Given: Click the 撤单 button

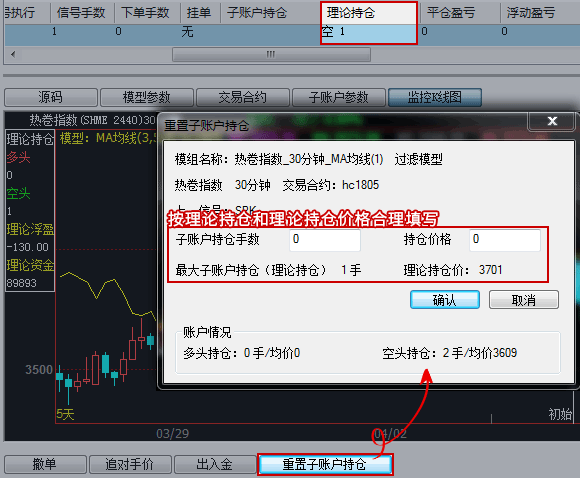Looking at the screenshot, I should coord(45,464).
